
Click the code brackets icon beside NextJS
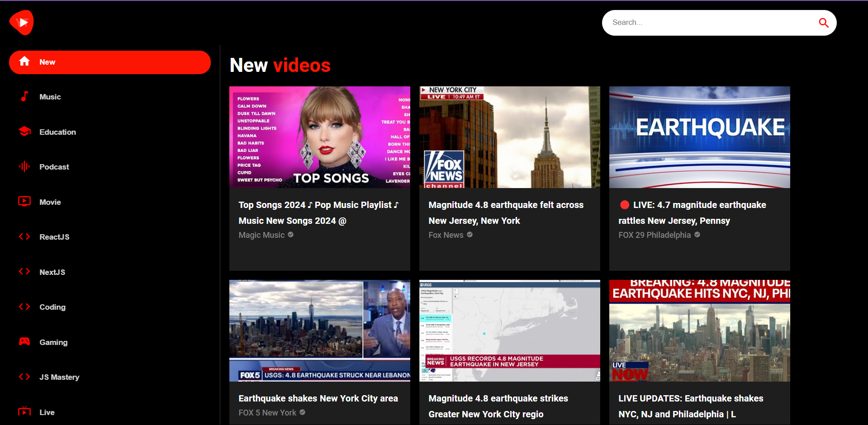point(24,271)
